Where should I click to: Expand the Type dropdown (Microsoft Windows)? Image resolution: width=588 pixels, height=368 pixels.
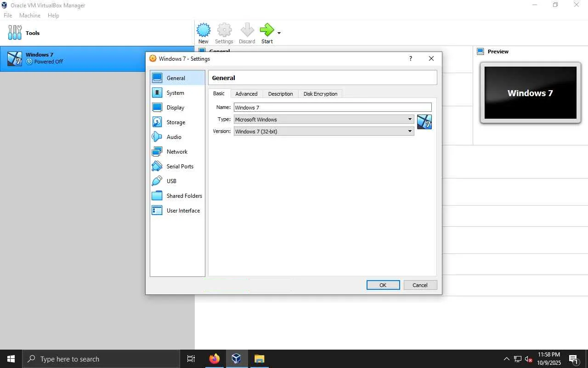point(324,119)
